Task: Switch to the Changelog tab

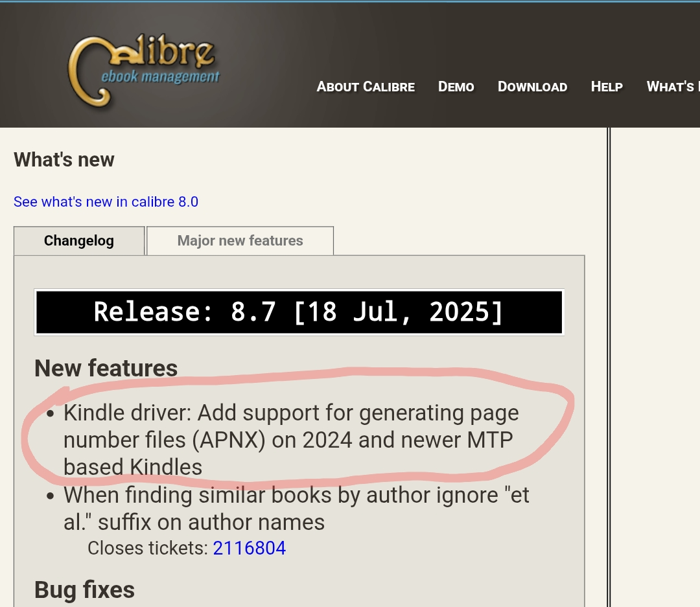Action: [79, 241]
